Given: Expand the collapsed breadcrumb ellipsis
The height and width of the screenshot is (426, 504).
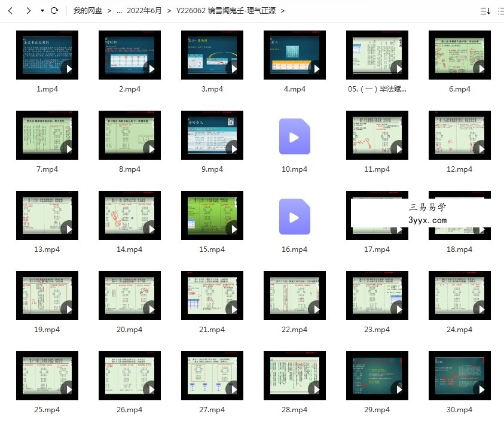Looking at the screenshot, I should pyautogui.click(x=119, y=11).
